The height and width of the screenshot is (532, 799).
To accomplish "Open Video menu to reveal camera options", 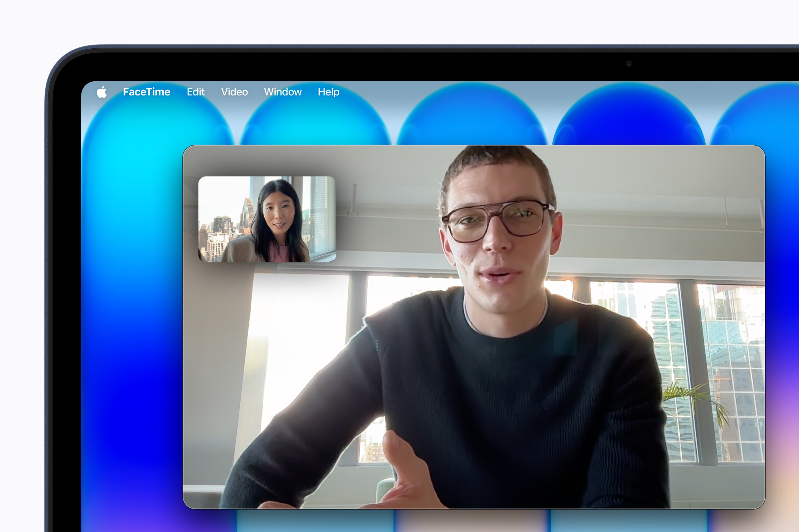I will [235, 92].
